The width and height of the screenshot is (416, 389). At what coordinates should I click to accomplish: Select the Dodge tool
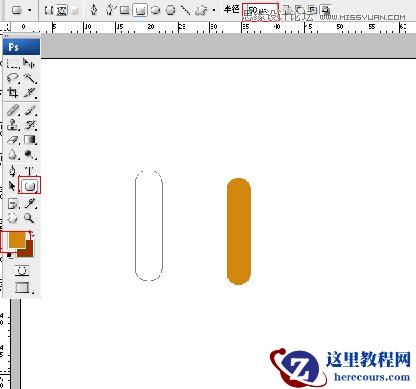tap(30, 155)
